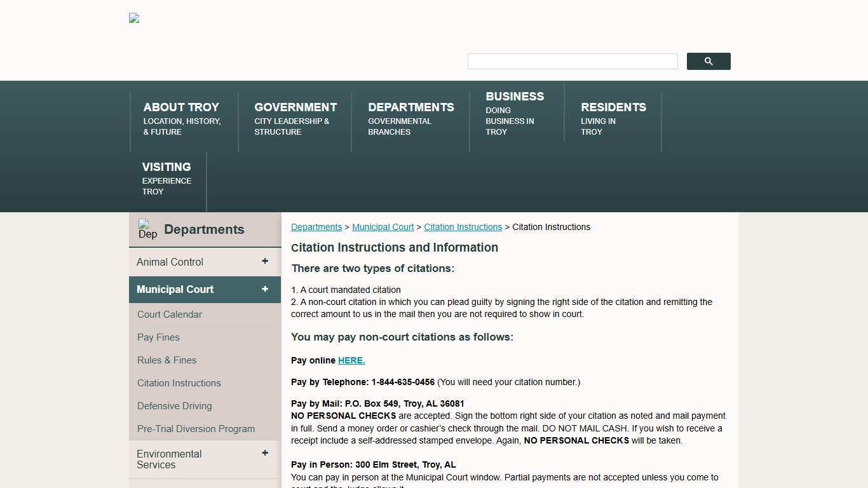Click into the site search field

(572, 62)
